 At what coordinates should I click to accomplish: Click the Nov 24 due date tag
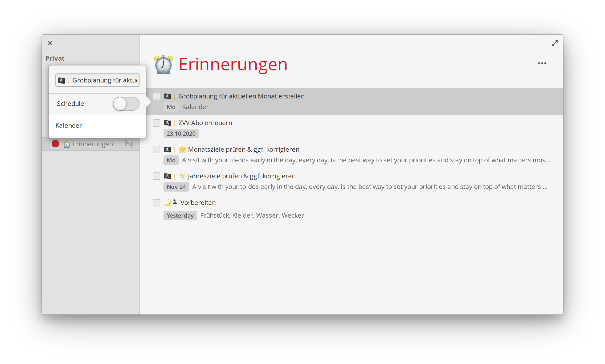click(176, 187)
